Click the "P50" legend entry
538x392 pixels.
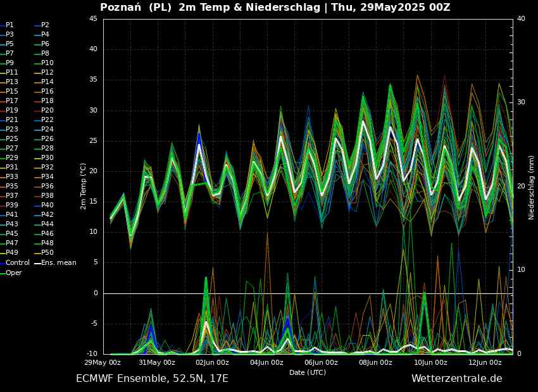pyautogui.click(x=44, y=252)
